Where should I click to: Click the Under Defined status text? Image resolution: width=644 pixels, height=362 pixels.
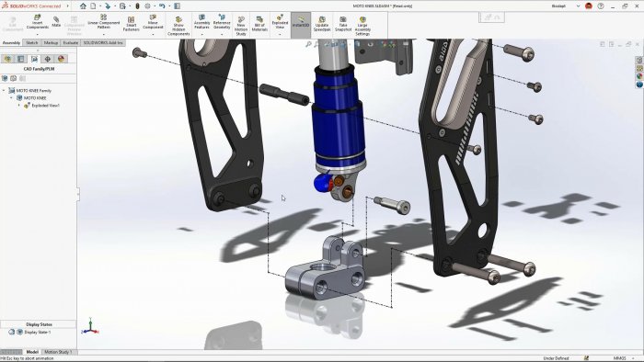tap(556, 358)
